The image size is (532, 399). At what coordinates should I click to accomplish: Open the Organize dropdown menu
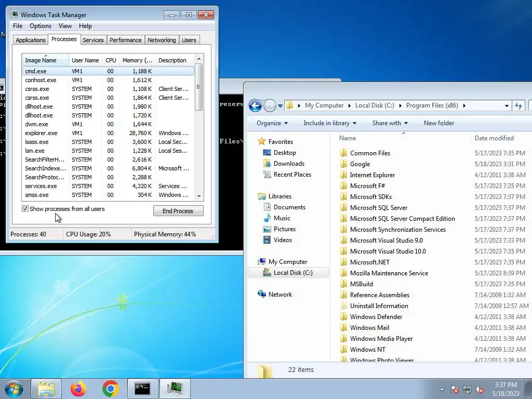click(x=272, y=123)
